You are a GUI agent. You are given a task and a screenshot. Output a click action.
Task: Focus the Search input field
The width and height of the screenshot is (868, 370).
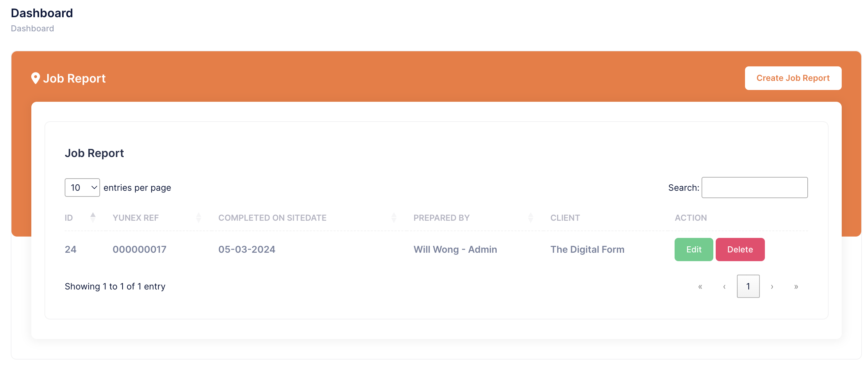754,188
